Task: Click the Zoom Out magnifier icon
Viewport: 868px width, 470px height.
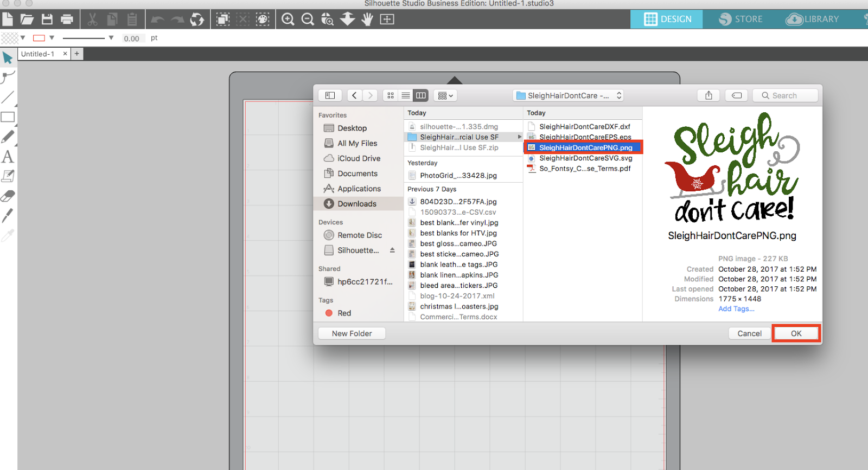Action: [308, 20]
